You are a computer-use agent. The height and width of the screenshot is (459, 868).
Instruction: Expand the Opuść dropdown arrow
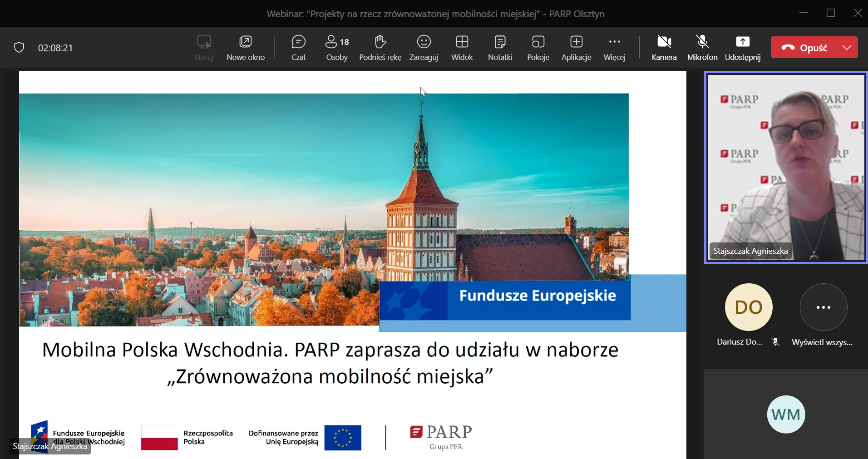848,47
